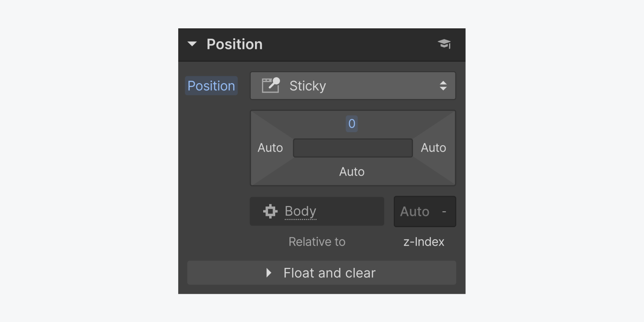This screenshot has height=322, width=644.
Task: Click the z-Index label
Action: [x=424, y=242]
